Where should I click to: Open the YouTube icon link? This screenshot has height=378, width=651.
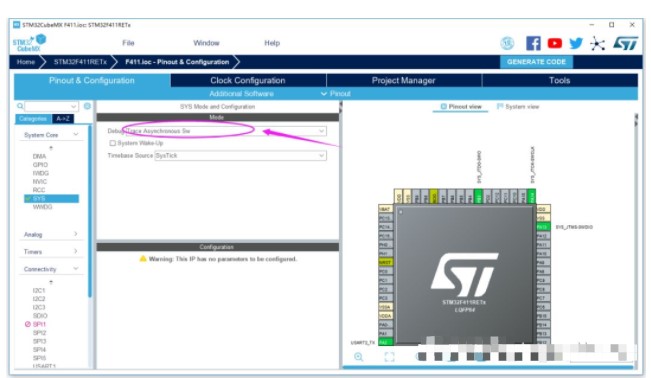tap(554, 43)
